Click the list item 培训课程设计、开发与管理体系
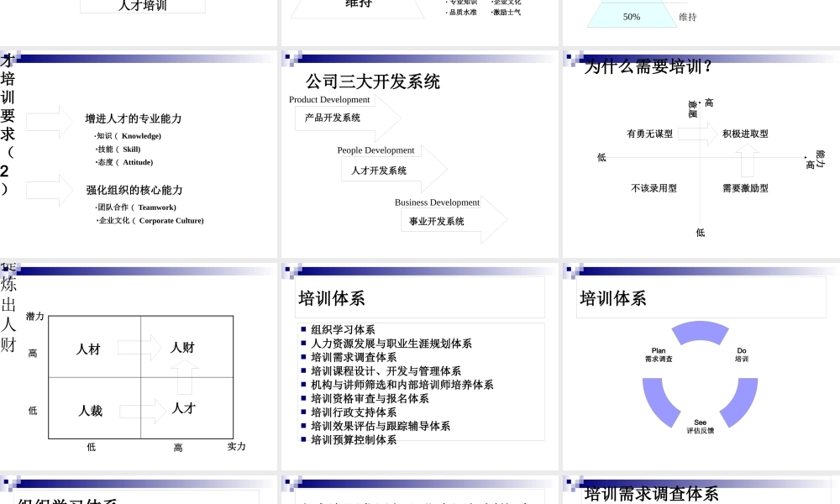The height and width of the screenshot is (504, 840). tap(386, 371)
